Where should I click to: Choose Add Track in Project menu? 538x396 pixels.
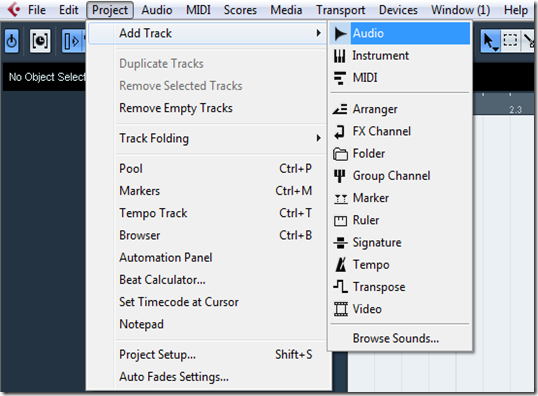pos(207,33)
